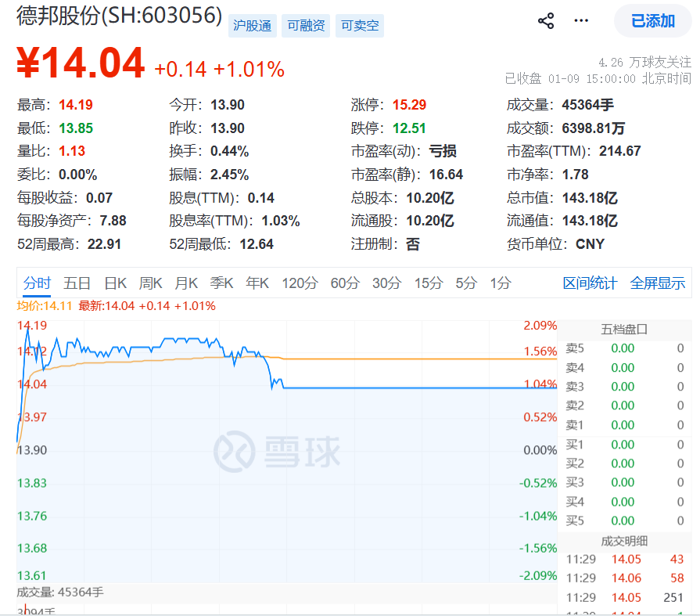
Task: Click the 全屏显示 link
Action: [x=658, y=283]
